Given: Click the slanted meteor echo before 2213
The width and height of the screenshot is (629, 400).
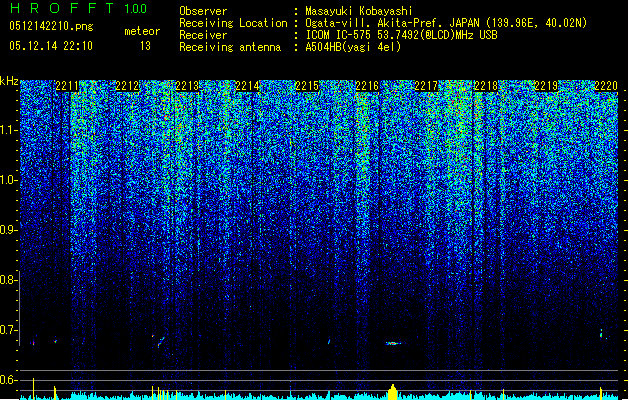Looking at the screenshot, I should 160,342.
